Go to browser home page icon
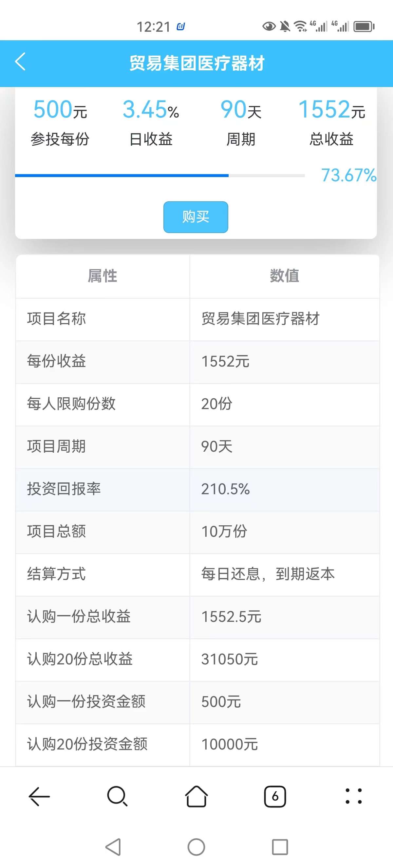The image size is (393, 868). 196,797
